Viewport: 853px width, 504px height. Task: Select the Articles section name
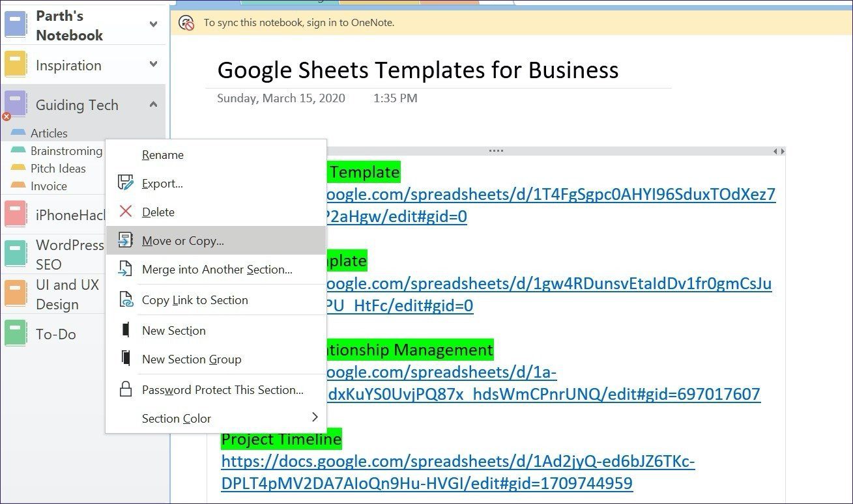[49, 133]
